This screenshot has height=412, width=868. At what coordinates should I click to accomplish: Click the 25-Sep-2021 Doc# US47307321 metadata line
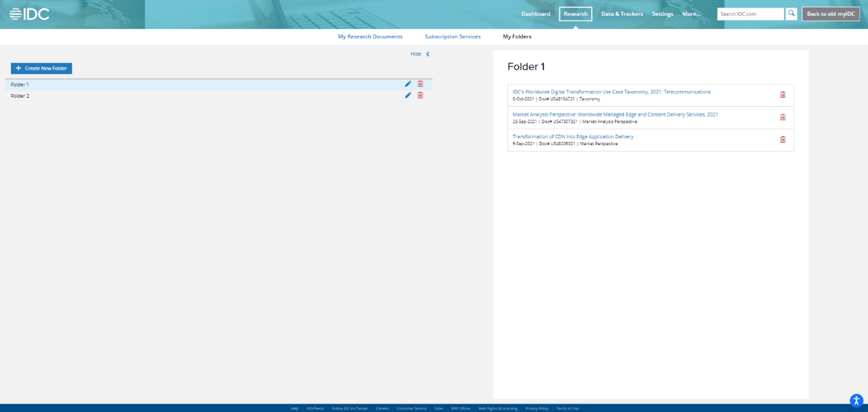tap(575, 122)
